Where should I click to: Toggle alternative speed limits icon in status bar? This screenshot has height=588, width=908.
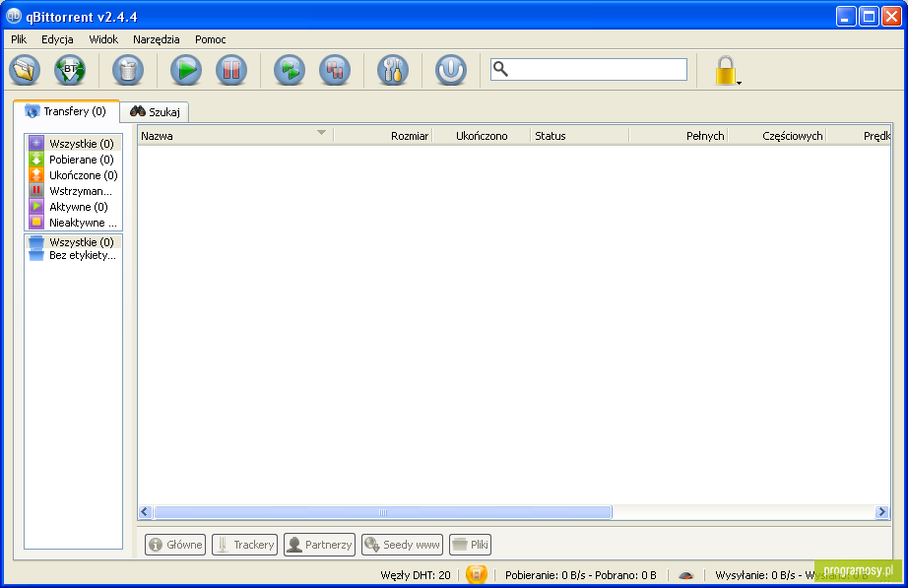(x=686, y=575)
